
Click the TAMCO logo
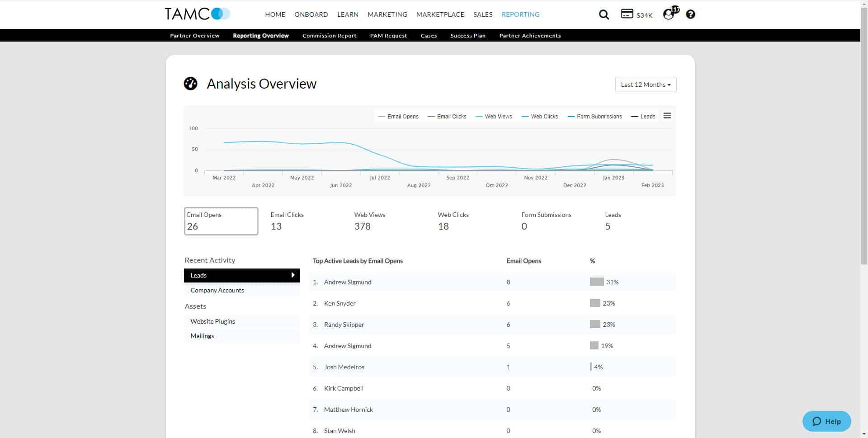coord(197,14)
